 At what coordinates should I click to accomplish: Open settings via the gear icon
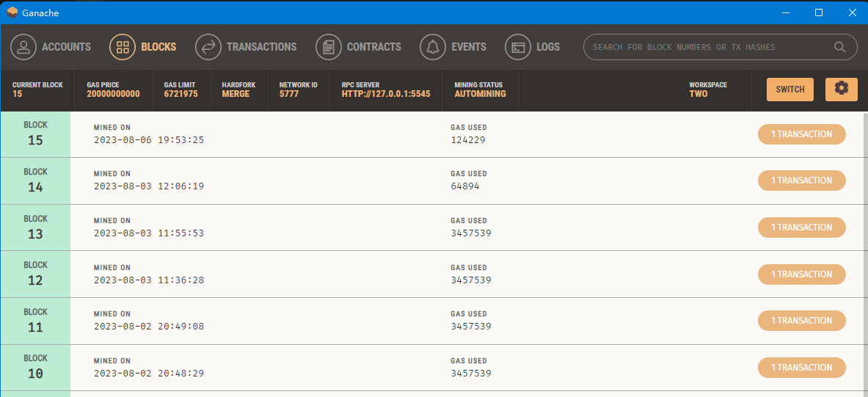(x=842, y=89)
